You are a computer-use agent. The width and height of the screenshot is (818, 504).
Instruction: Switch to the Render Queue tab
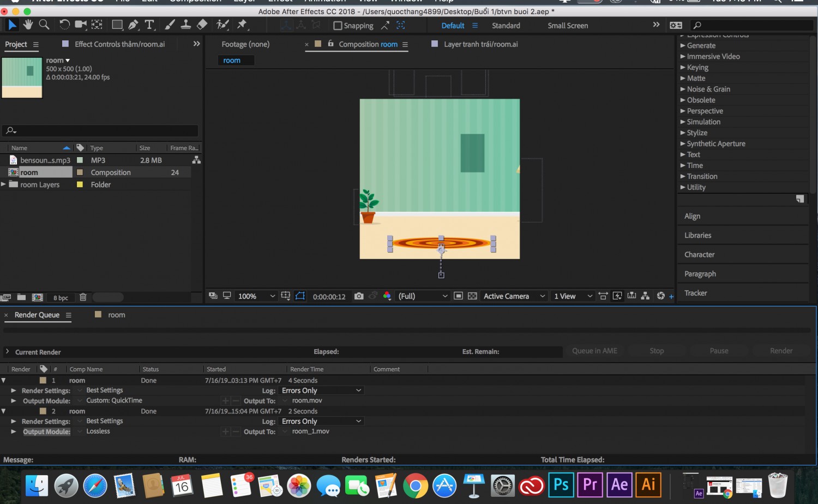(37, 315)
